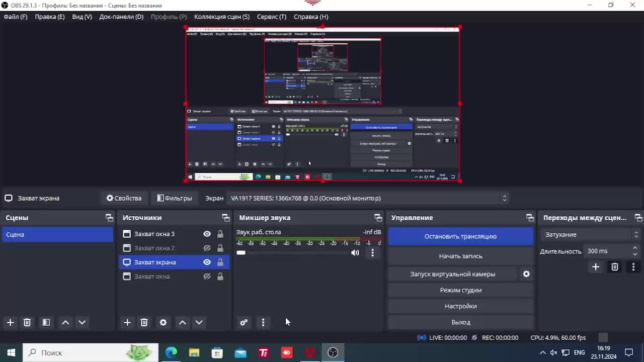The height and width of the screenshot is (362, 644).
Task: Increase transition duration with up stepper
Action: coord(635,248)
